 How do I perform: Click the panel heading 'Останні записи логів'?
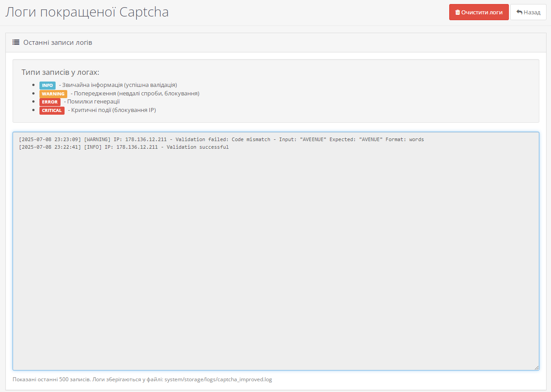point(58,43)
